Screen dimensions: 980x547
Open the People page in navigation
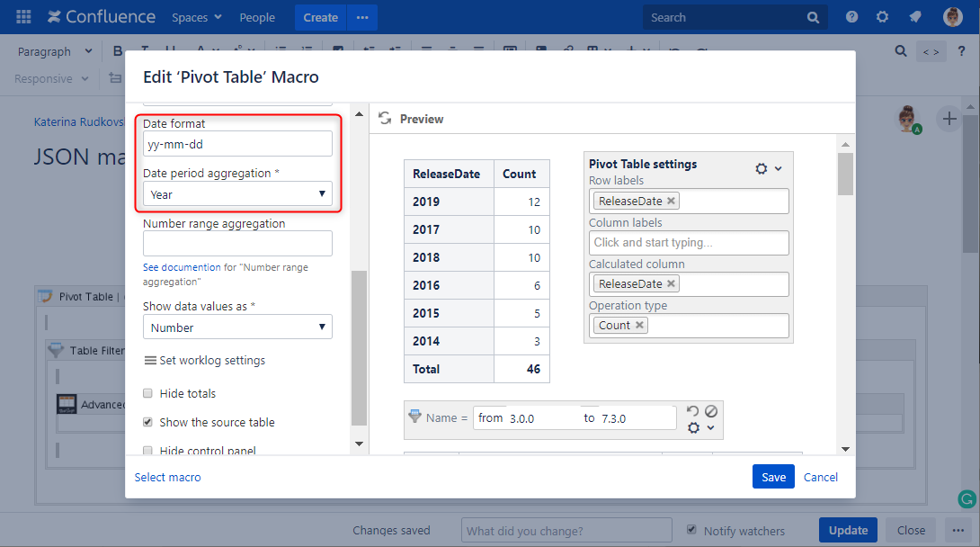[x=257, y=17]
